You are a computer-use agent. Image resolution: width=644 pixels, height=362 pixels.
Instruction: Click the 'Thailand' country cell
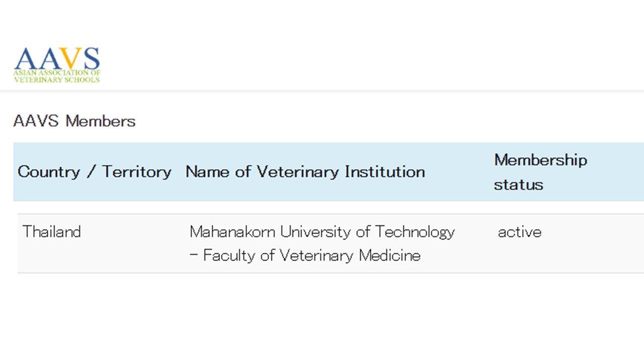coord(52,232)
